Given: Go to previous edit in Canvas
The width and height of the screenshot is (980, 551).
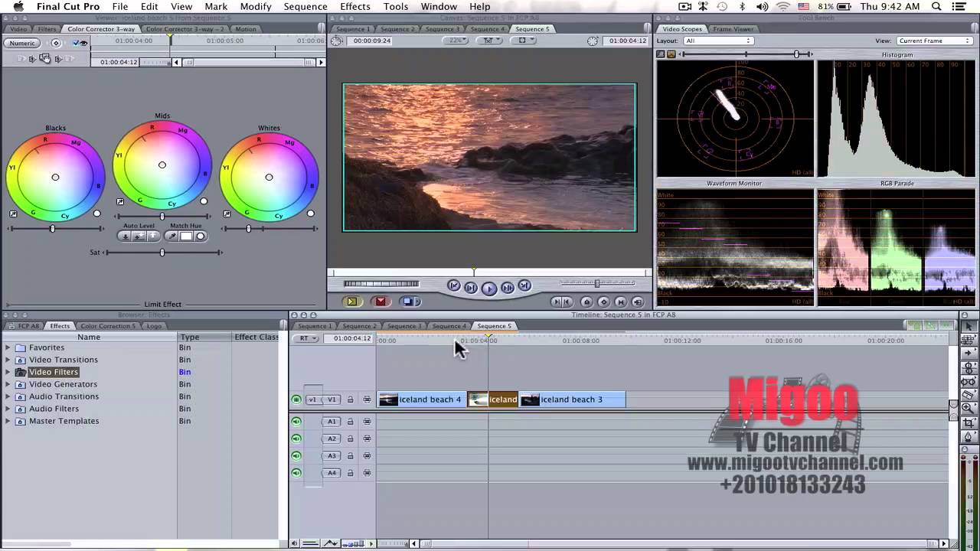Looking at the screenshot, I should (x=454, y=286).
